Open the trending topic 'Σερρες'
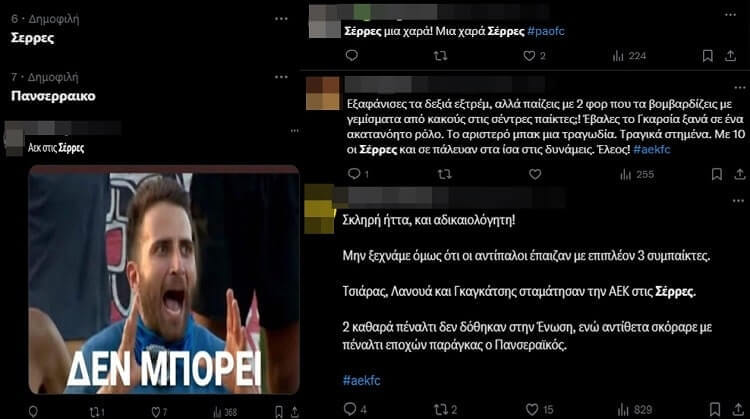The height and width of the screenshot is (419, 750). pos(33,38)
